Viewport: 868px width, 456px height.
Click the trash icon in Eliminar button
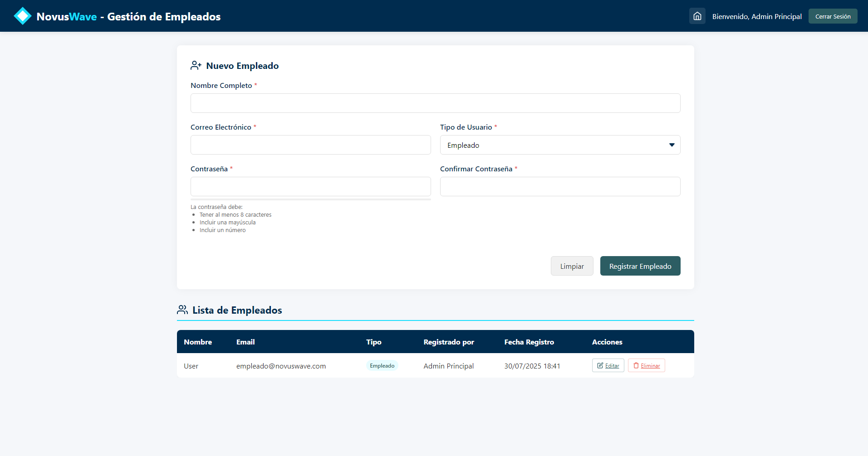(636, 366)
